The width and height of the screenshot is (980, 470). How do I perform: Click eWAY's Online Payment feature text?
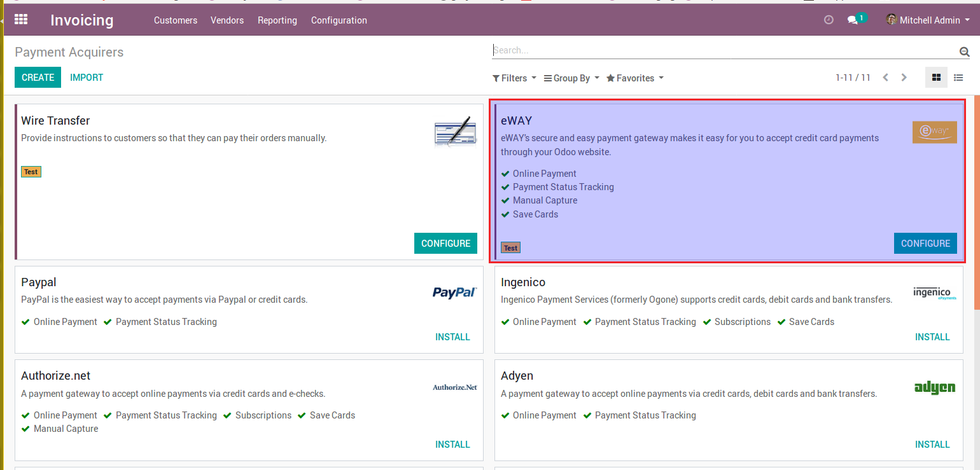[545, 174]
